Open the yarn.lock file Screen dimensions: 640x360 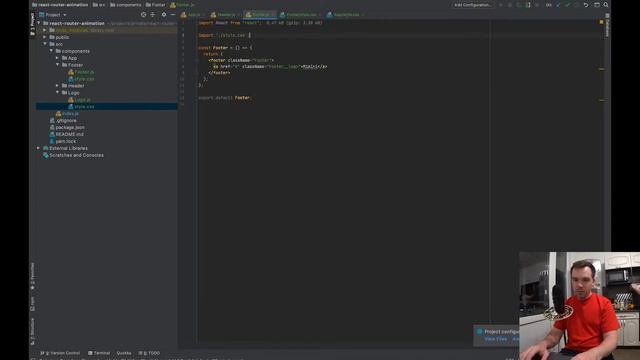click(x=62, y=141)
